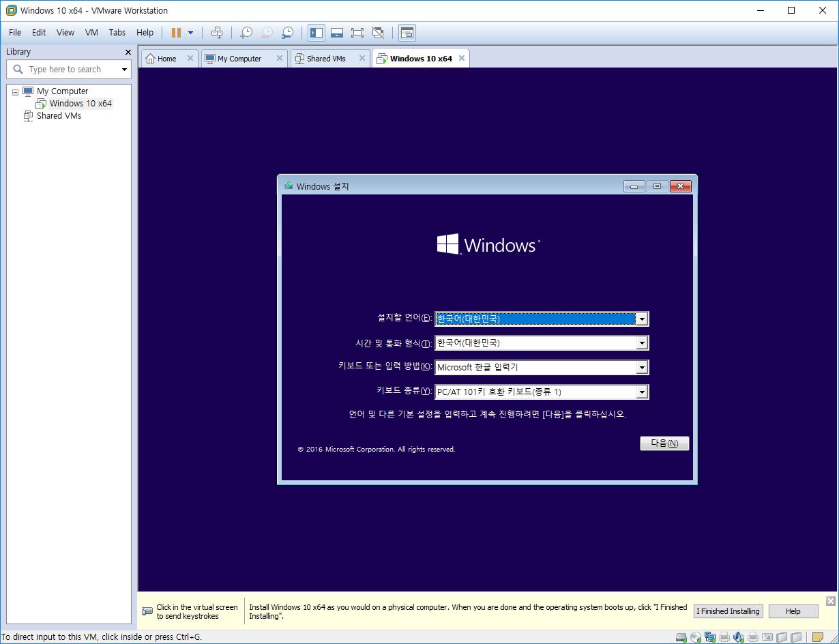Image resolution: width=839 pixels, height=644 pixels.
Task: Open the File menu
Action: click(x=15, y=32)
